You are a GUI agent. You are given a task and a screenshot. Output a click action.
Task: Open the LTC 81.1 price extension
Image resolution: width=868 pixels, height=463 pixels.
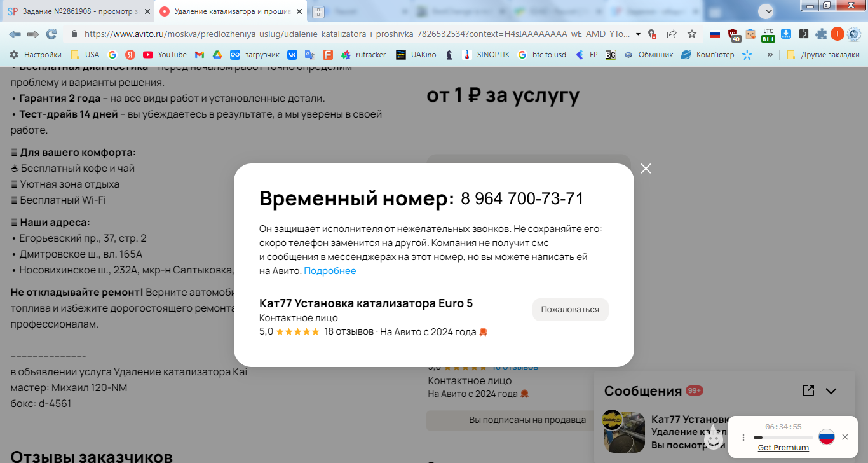768,35
